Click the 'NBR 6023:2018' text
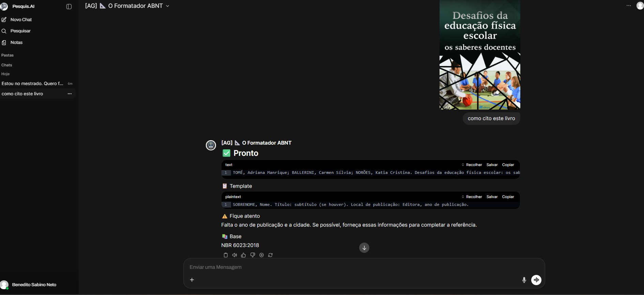 (240, 245)
